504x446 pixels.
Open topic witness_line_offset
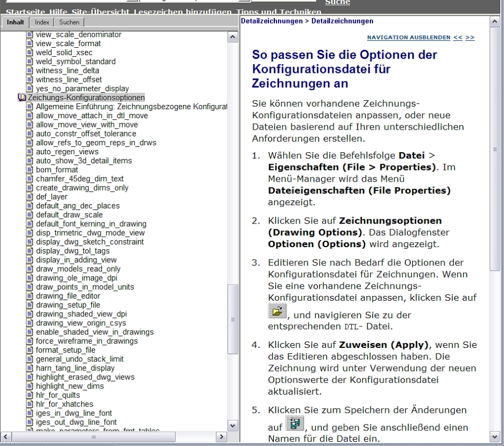coord(69,79)
